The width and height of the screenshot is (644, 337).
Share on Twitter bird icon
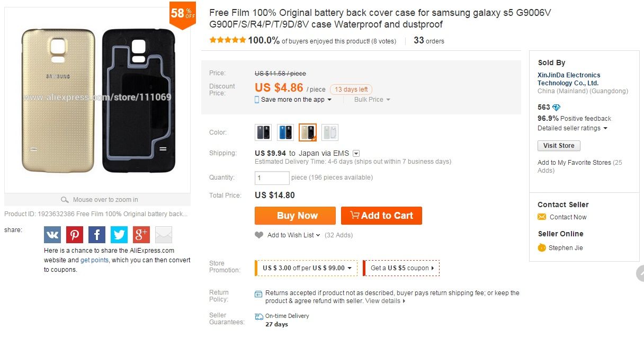click(119, 235)
